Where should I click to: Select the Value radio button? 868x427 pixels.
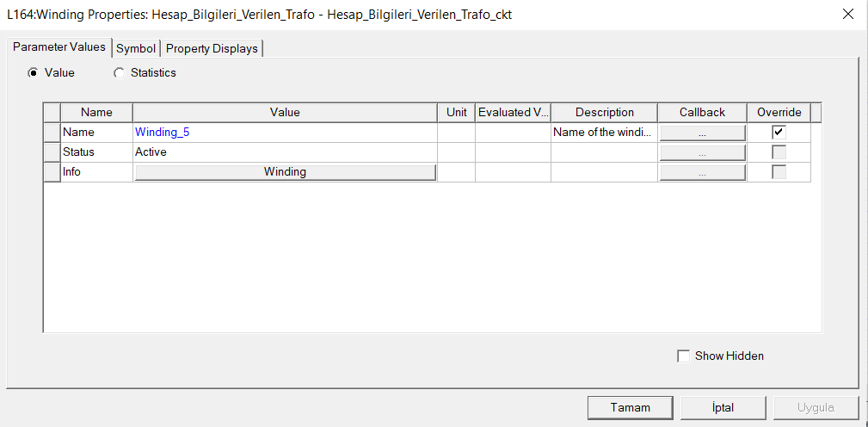pos(34,73)
